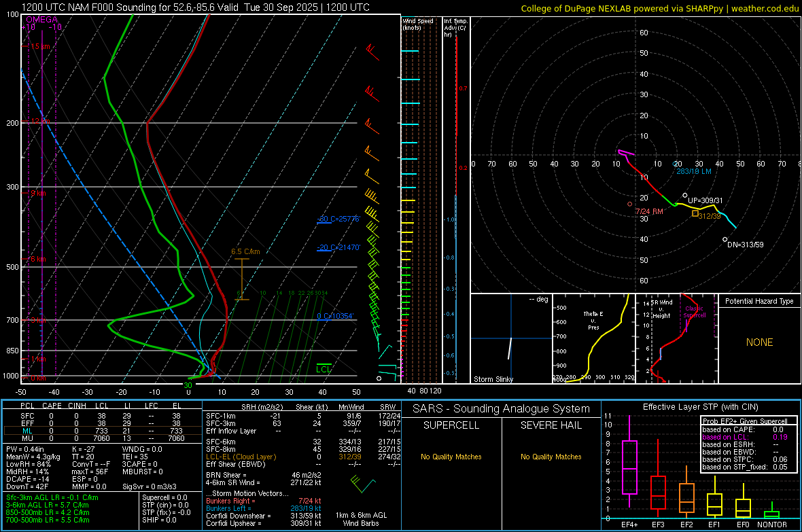Click the 7/24 RM hodograph label
Image resolution: width=802 pixels, height=532 pixels.
click(649, 211)
